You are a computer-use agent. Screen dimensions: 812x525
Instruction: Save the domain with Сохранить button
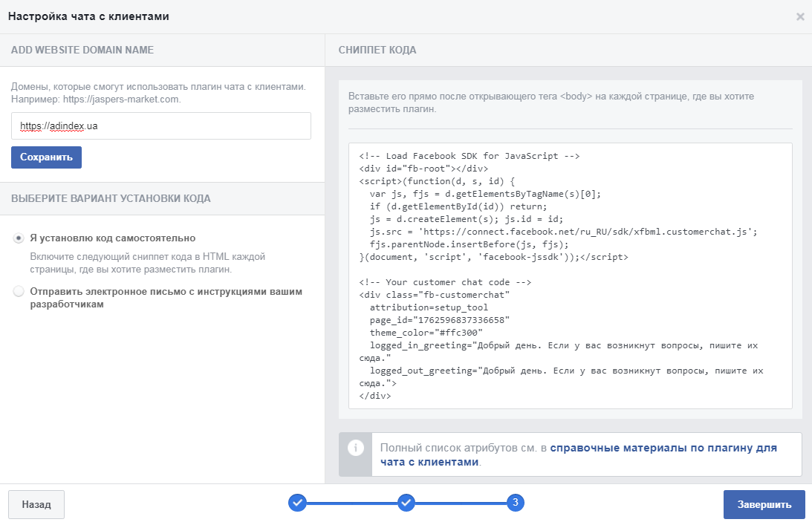point(46,157)
